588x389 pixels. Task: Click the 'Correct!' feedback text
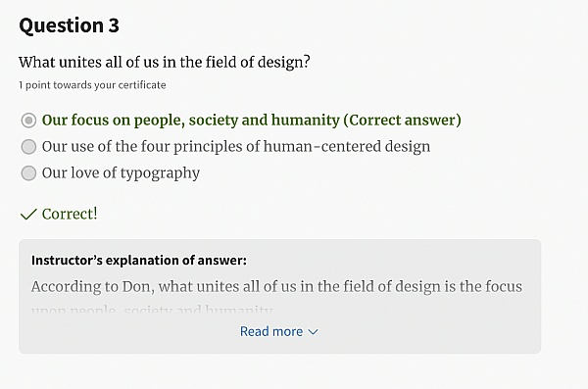click(x=70, y=215)
